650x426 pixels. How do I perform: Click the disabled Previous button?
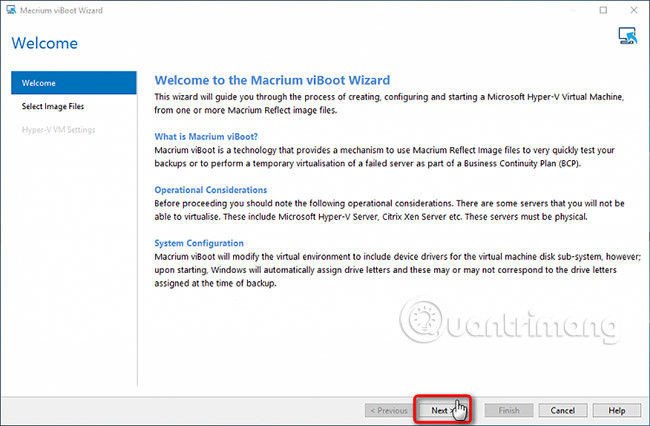389,410
